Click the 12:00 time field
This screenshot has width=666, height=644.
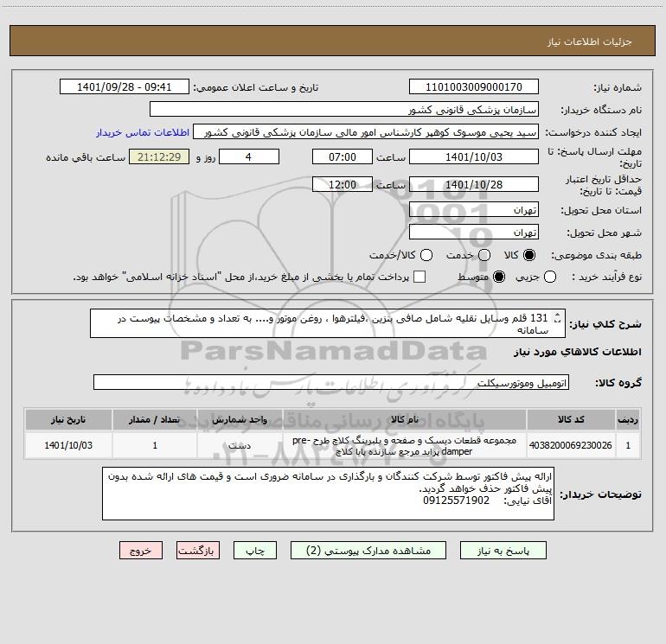(343, 184)
